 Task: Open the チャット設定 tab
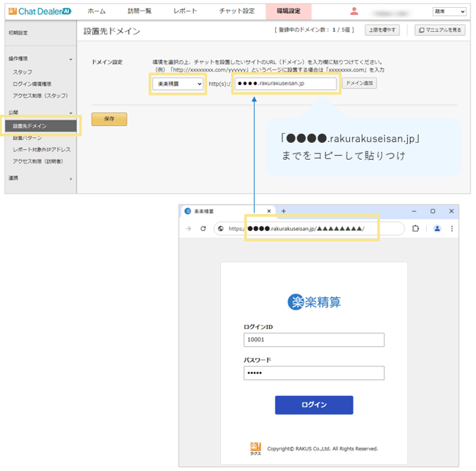click(x=237, y=11)
